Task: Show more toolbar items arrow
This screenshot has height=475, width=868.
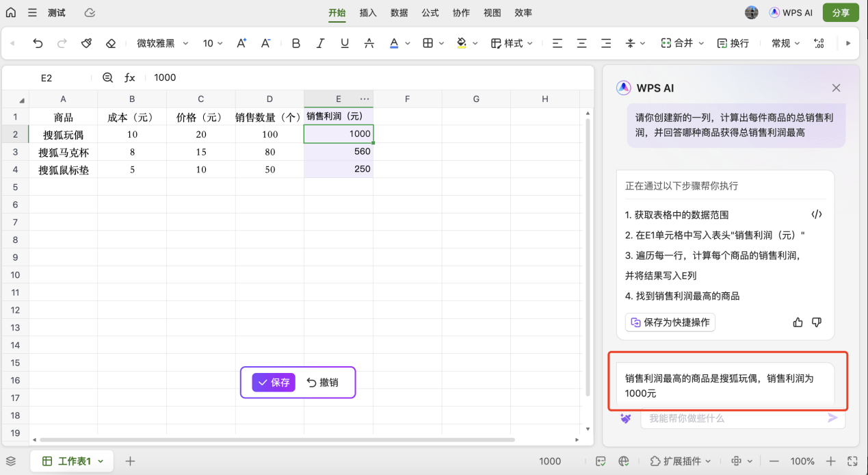Action: [x=848, y=43]
